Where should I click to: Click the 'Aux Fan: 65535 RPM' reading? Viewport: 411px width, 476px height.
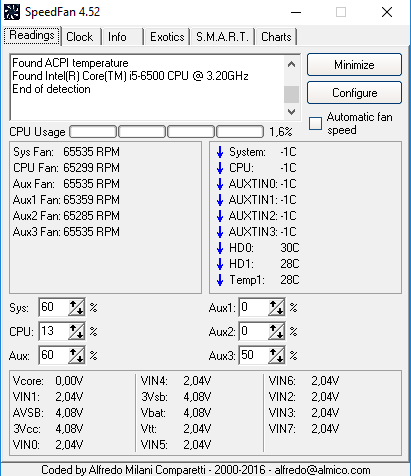coord(66,184)
